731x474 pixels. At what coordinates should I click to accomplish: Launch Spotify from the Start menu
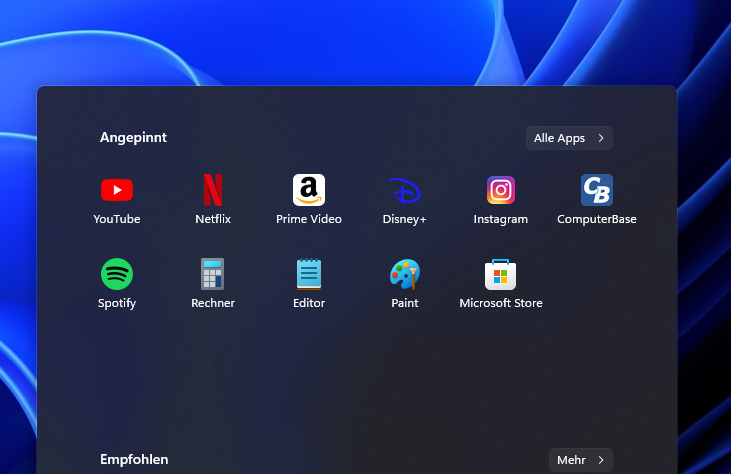point(117,283)
